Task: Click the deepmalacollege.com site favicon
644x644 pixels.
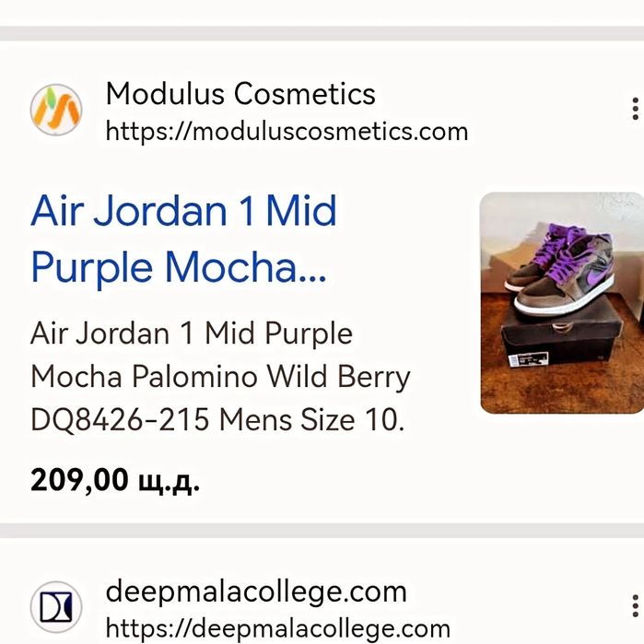Action: coord(56,607)
